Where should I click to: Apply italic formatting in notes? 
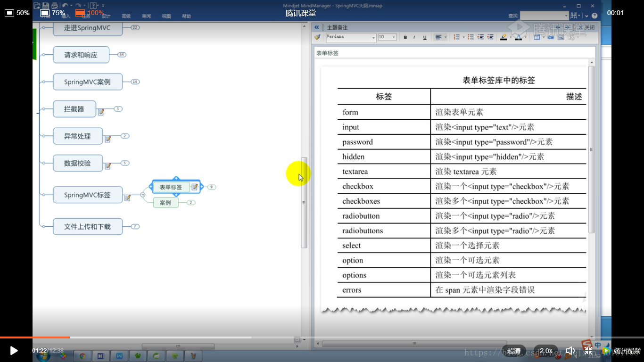coord(414,37)
